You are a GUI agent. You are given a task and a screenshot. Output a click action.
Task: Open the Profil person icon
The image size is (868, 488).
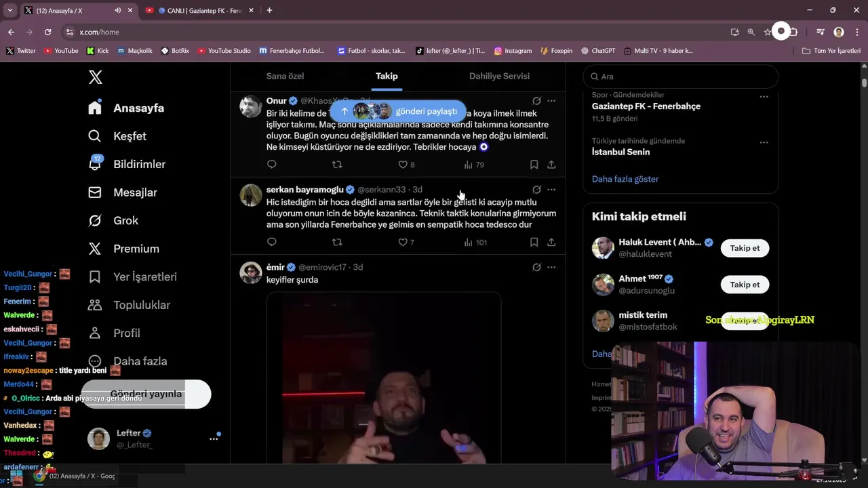pyautogui.click(x=95, y=333)
